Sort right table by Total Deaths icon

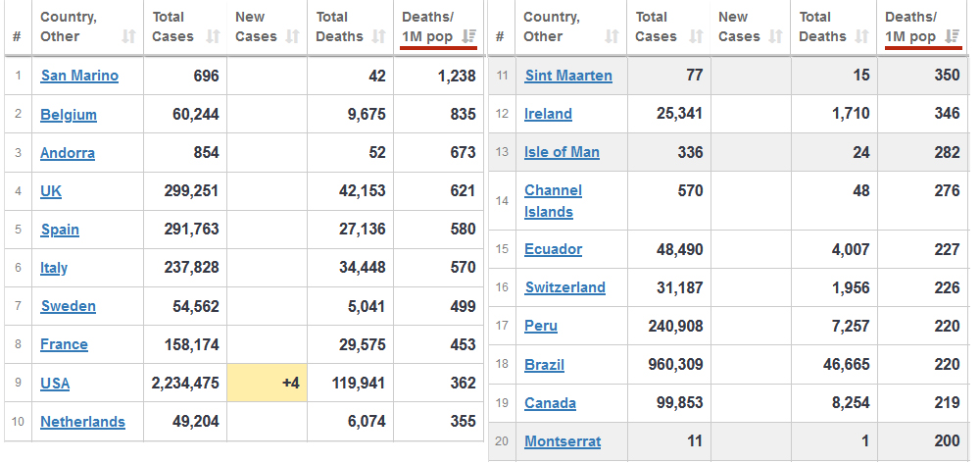coord(861,37)
